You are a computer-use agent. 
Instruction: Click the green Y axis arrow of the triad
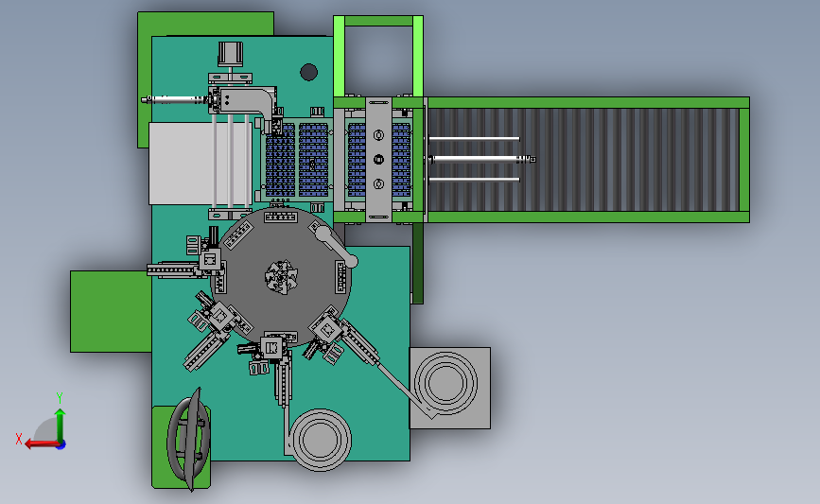[61, 426]
